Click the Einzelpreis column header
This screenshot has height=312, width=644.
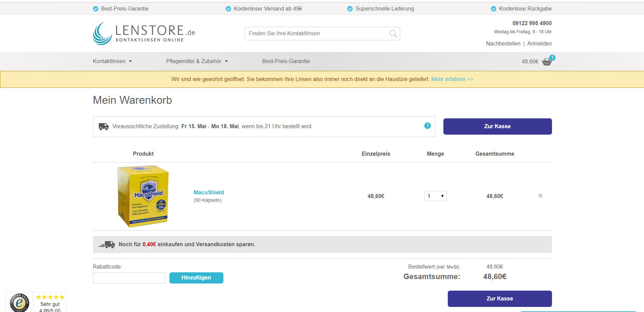(x=376, y=154)
